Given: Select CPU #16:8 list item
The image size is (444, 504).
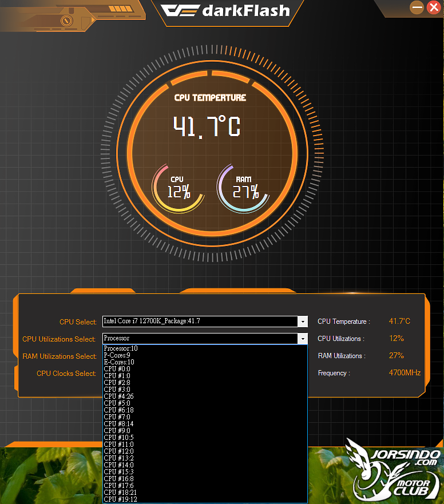Looking at the screenshot, I should point(205,479).
